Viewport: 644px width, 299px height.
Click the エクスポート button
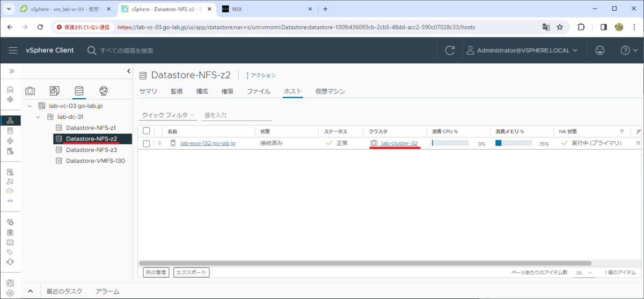click(x=192, y=272)
